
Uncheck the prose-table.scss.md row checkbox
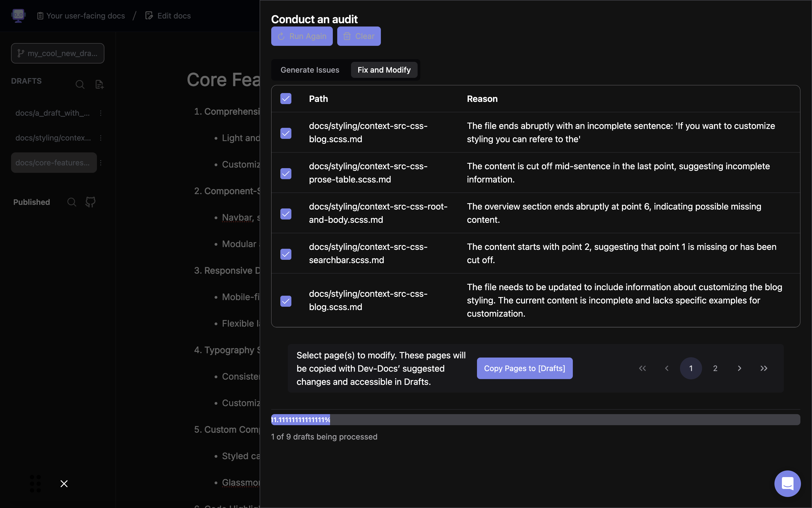pyautogui.click(x=286, y=173)
